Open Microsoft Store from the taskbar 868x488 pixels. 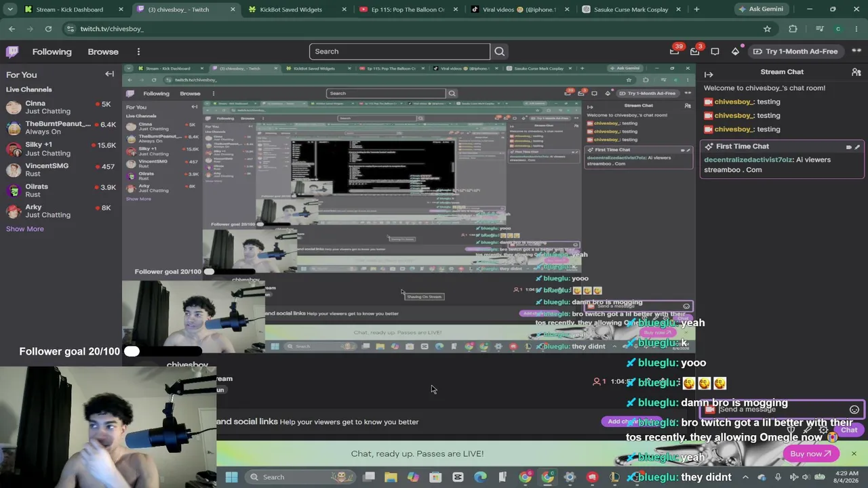click(435, 477)
